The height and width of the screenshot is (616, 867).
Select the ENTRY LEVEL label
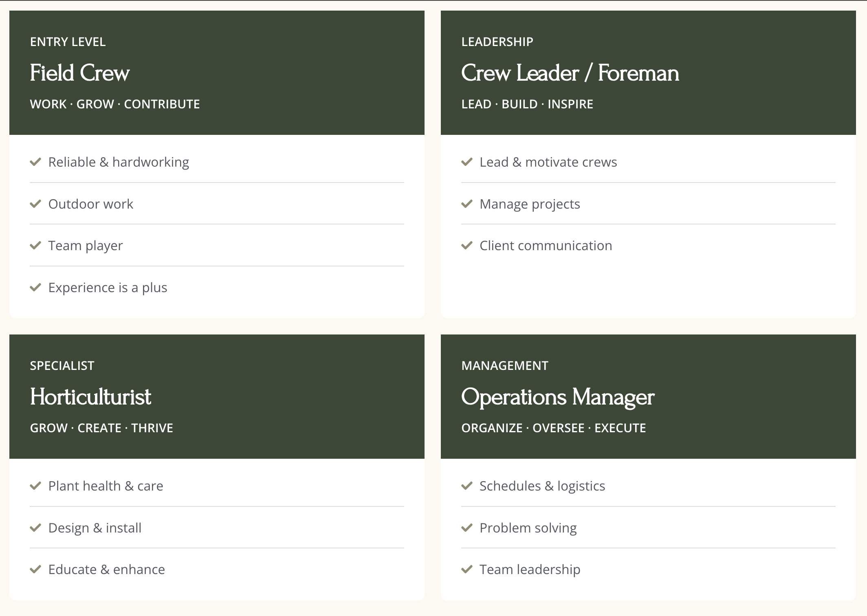pyautogui.click(x=68, y=42)
